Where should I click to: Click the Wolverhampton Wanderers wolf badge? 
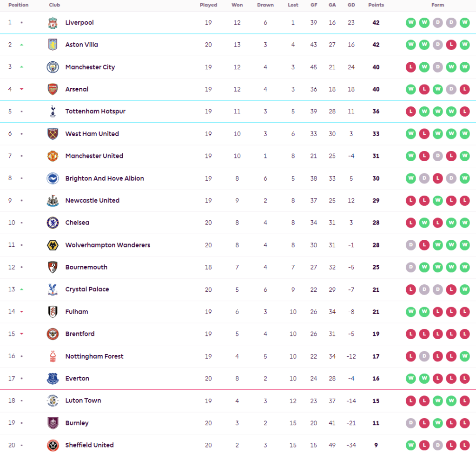point(53,245)
